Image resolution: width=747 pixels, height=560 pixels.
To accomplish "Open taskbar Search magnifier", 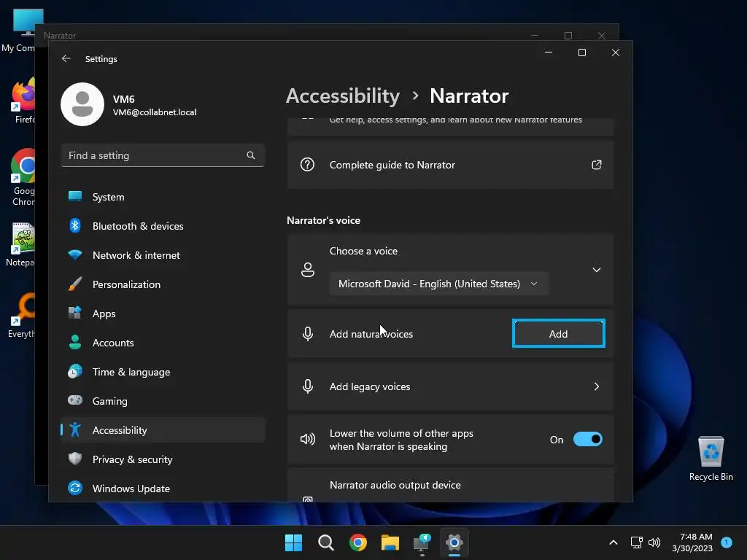I will tap(326, 542).
